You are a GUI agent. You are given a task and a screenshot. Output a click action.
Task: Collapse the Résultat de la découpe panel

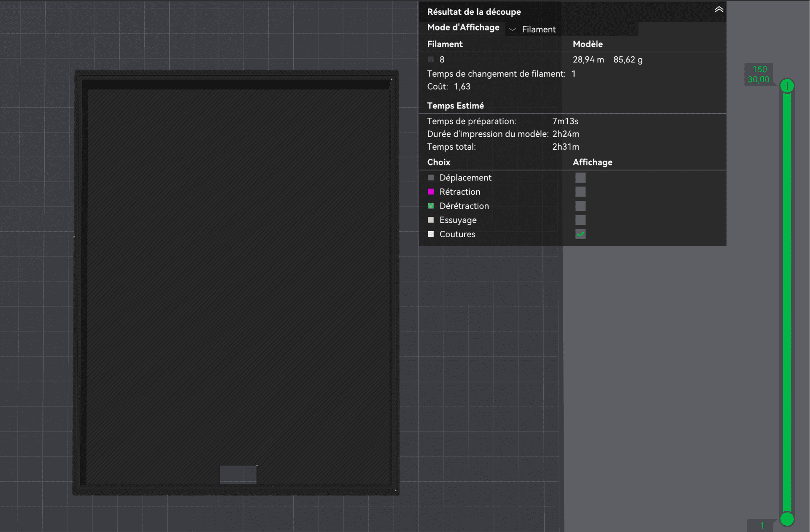coord(719,10)
